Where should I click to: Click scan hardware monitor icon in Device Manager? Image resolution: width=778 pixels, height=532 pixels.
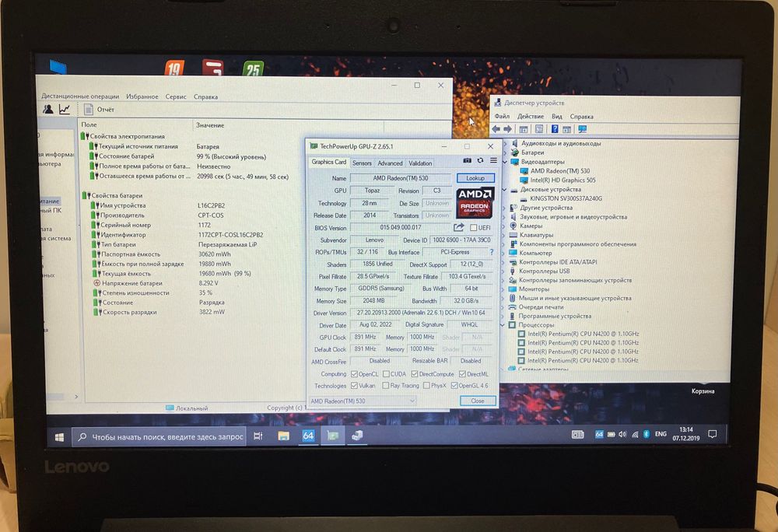[583, 129]
